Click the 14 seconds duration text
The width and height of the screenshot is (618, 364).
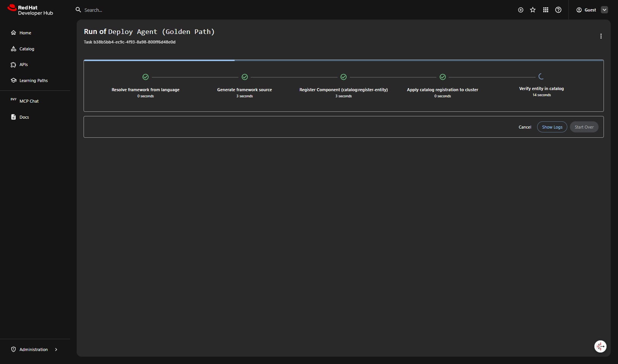[542, 95]
